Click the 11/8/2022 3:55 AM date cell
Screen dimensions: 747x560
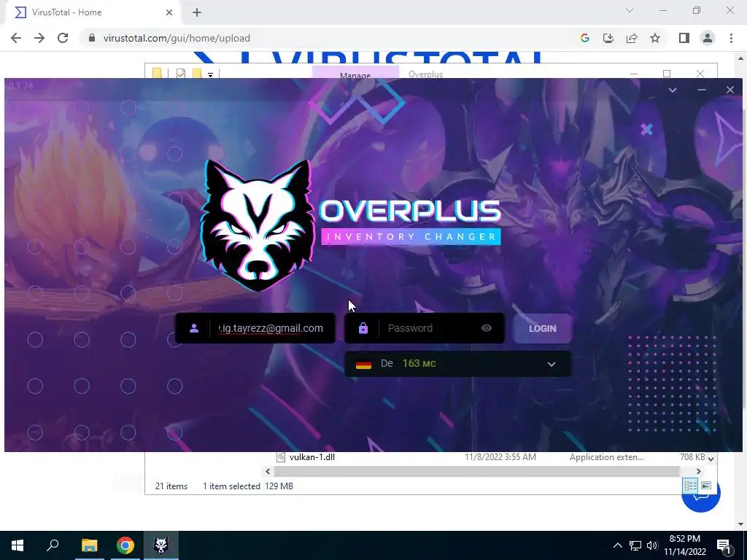point(500,457)
